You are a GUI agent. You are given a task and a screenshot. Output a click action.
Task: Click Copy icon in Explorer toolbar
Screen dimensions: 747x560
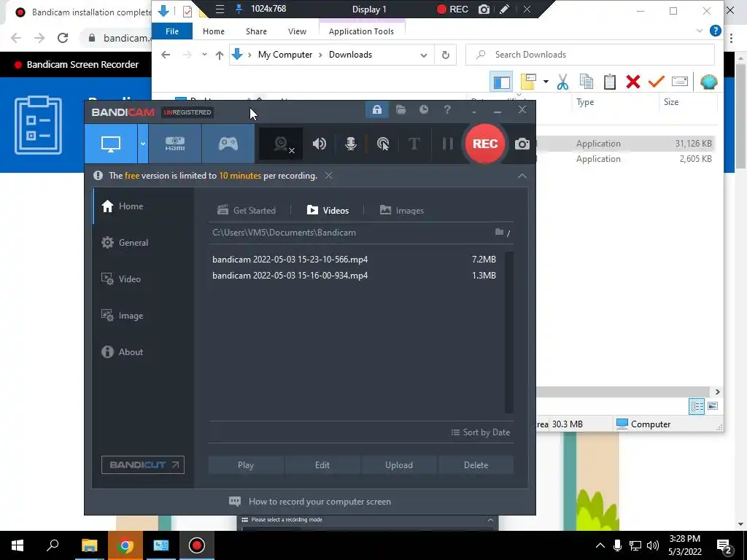coord(587,82)
